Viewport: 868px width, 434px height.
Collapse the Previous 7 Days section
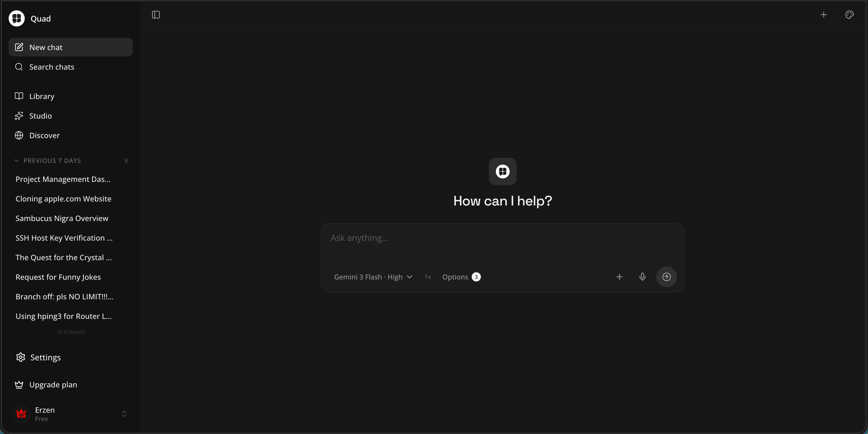pos(17,161)
